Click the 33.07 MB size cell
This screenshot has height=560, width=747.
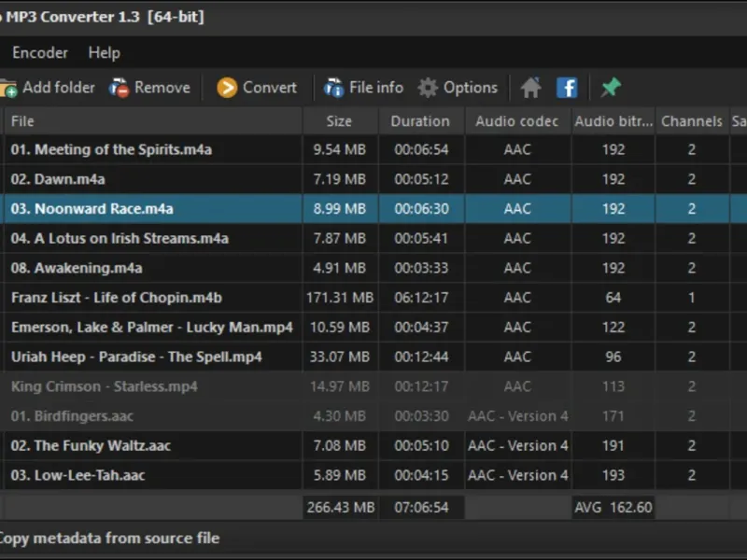(x=340, y=357)
